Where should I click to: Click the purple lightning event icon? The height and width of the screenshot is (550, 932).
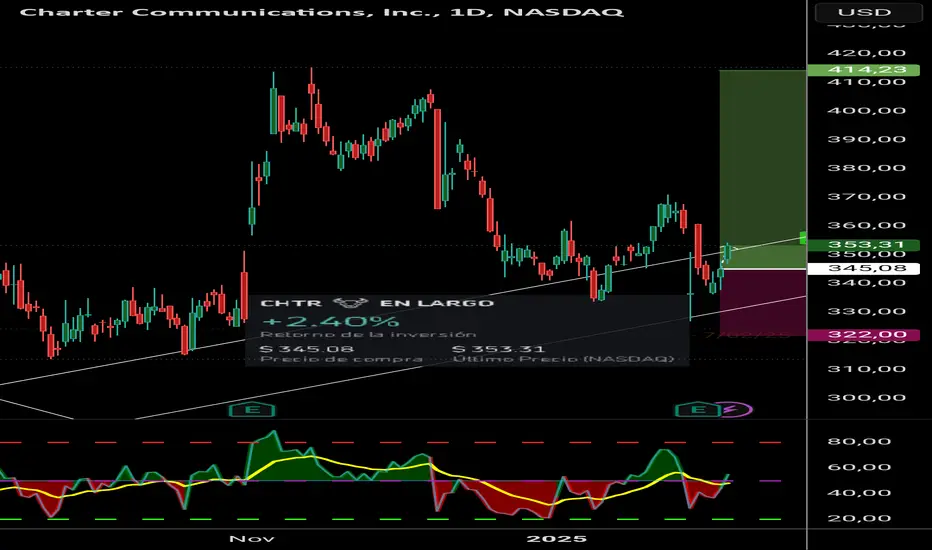point(735,409)
